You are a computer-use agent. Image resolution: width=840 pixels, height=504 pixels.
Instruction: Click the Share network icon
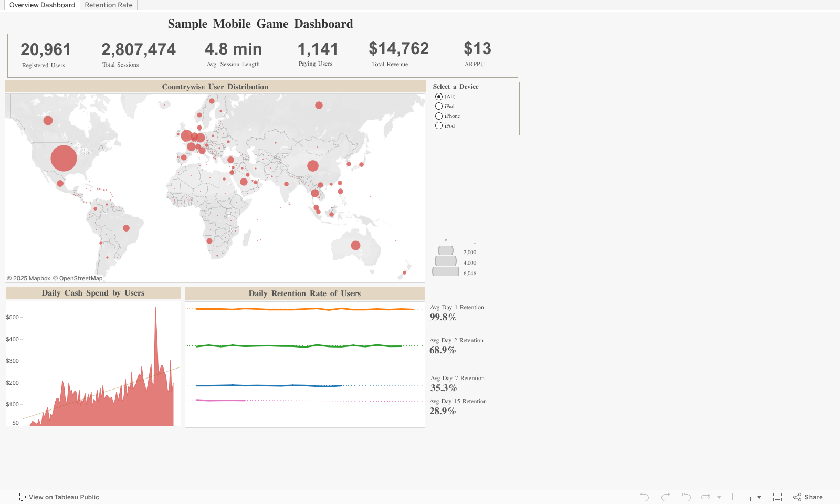(797, 497)
